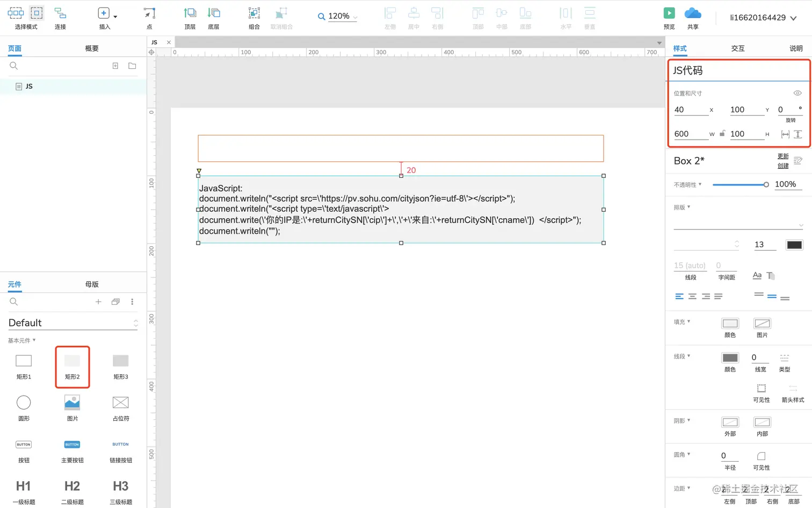
Task: Switch to the 元件 libraries tab
Action: pyautogui.click(x=15, y=284)
